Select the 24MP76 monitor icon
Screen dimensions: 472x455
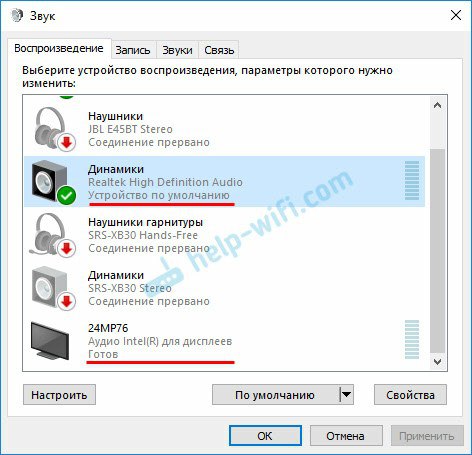click(x=50, y=341)
